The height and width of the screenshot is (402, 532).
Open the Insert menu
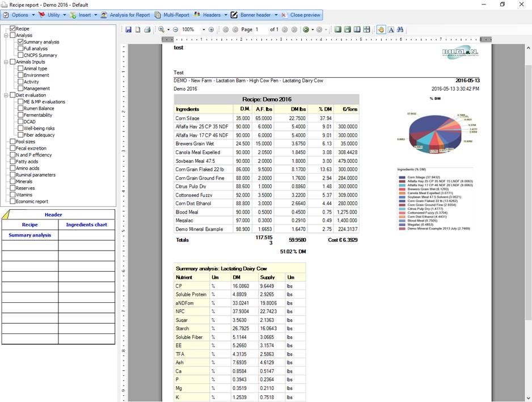[x=85, y=15]
